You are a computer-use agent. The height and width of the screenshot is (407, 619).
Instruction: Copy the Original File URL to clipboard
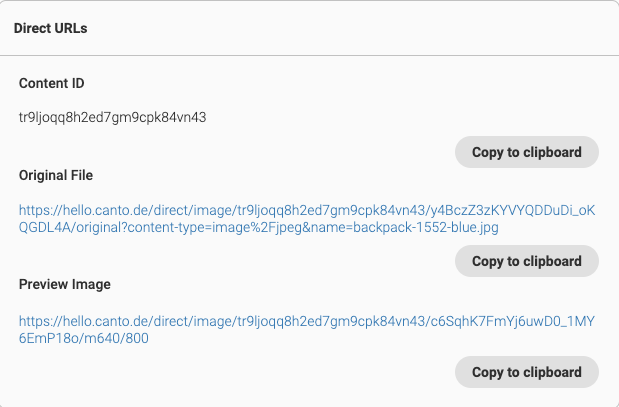(x=526, y=261)
